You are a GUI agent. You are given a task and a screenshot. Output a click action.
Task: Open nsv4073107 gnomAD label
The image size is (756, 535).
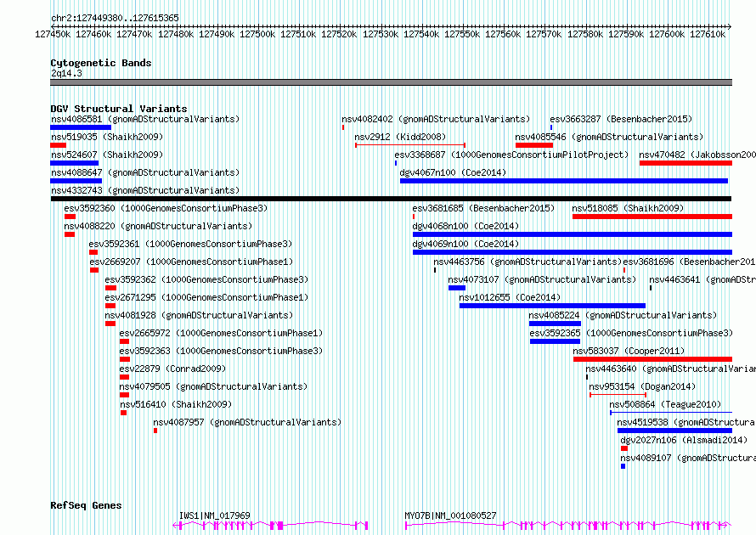pyautogui.click(x=542, y=279)
